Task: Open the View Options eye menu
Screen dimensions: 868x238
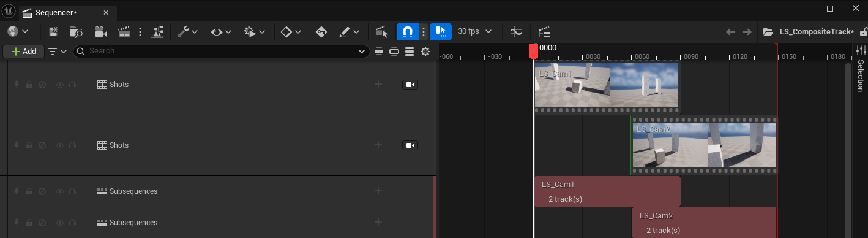Action: click(221, 31)
